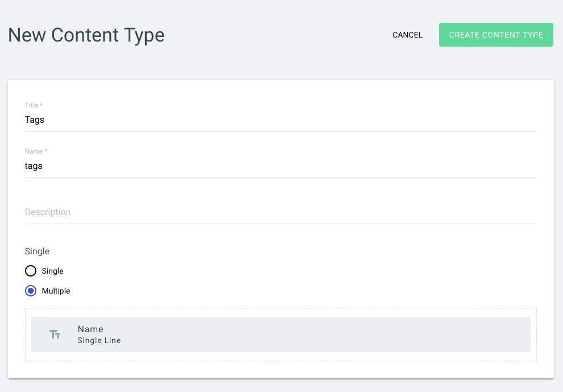Click into the Description input

281,212
